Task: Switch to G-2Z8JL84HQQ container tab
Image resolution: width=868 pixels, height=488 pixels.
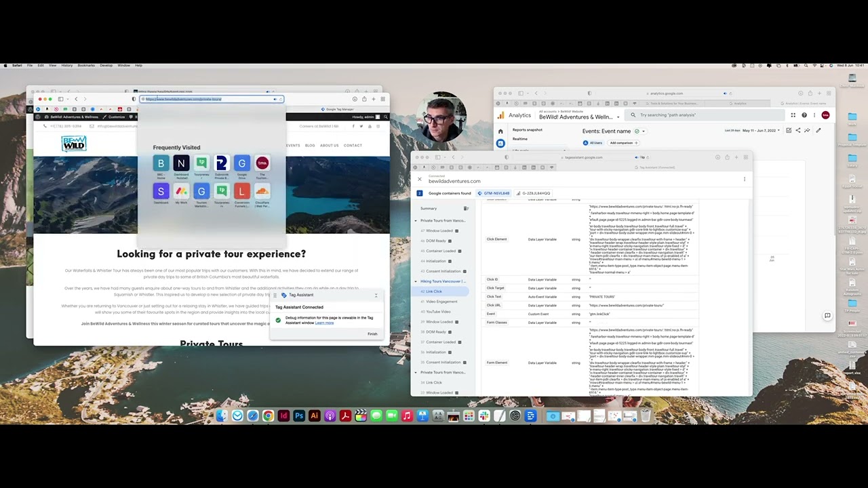Action: pyautogui.click(x=534, y=193)
